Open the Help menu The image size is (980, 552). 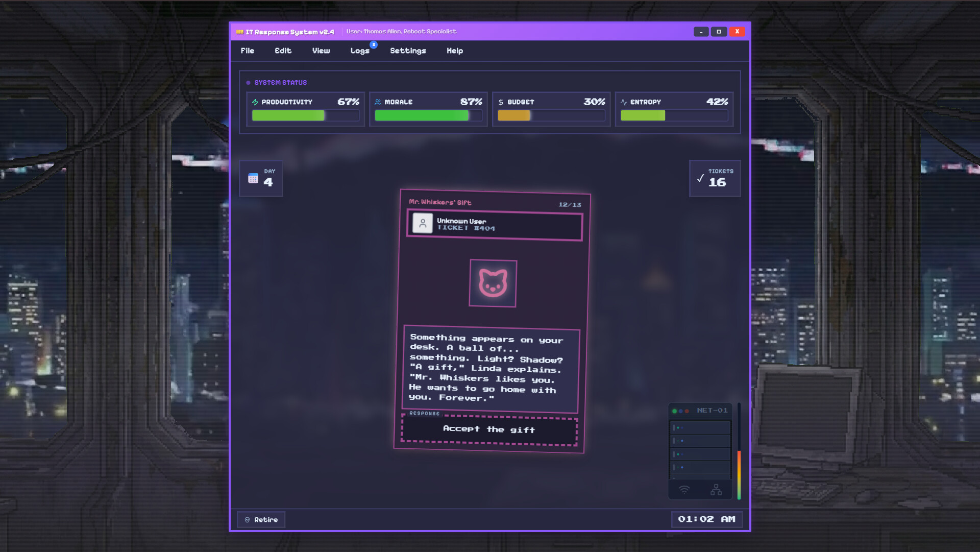(x=455, y=51)
